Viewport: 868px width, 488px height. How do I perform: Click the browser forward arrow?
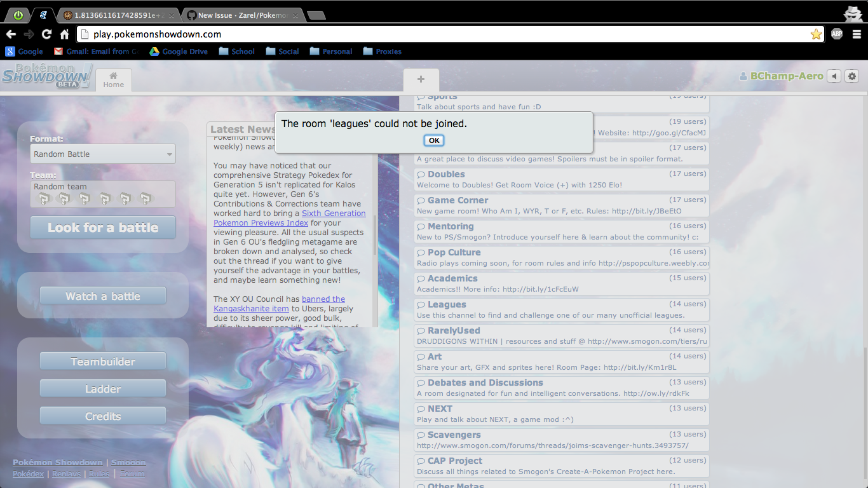(29, 34)
